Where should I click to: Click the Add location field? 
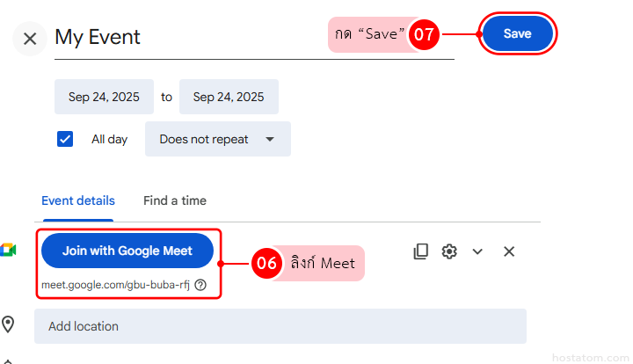[x=280, y=326]
